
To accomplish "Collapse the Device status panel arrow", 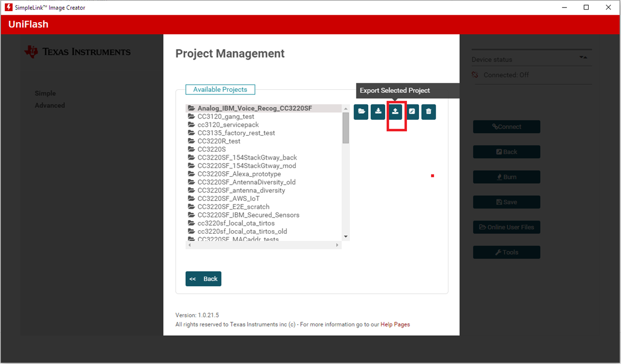I will point(583,58).
